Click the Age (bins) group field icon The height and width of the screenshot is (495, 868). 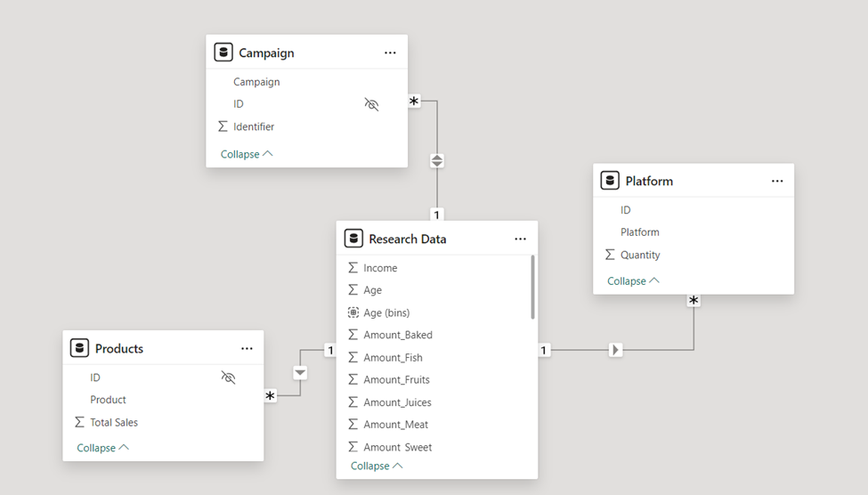(x=353, y=312)
